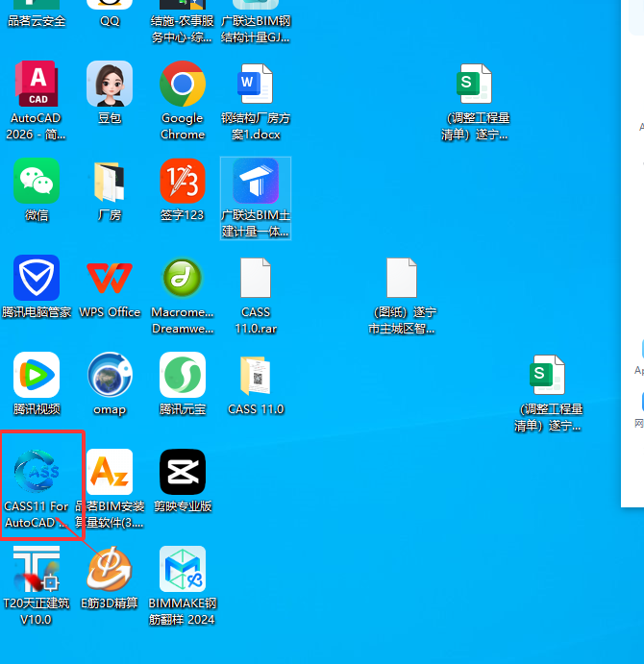644x664 pixels.
Task: Open the omap globe icon
Action: [110, 375]
